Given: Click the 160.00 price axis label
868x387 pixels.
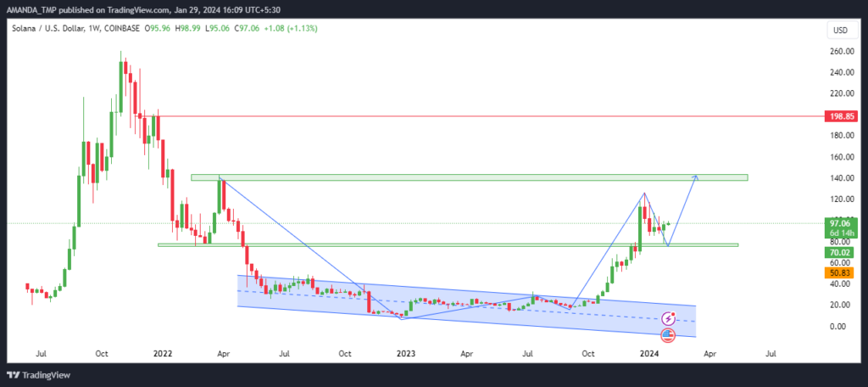Looking at the screenshot, I should 840,157.
